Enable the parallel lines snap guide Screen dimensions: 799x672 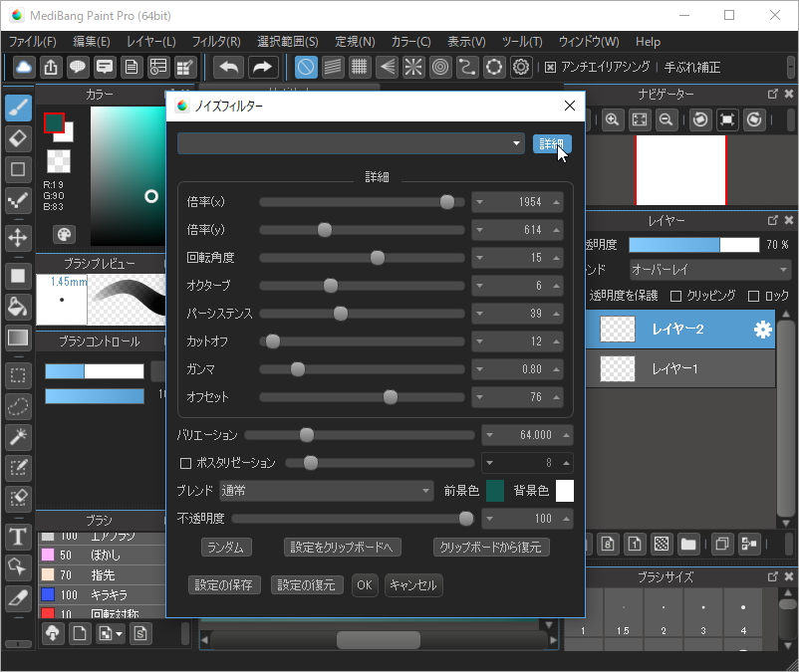point(333,68)
